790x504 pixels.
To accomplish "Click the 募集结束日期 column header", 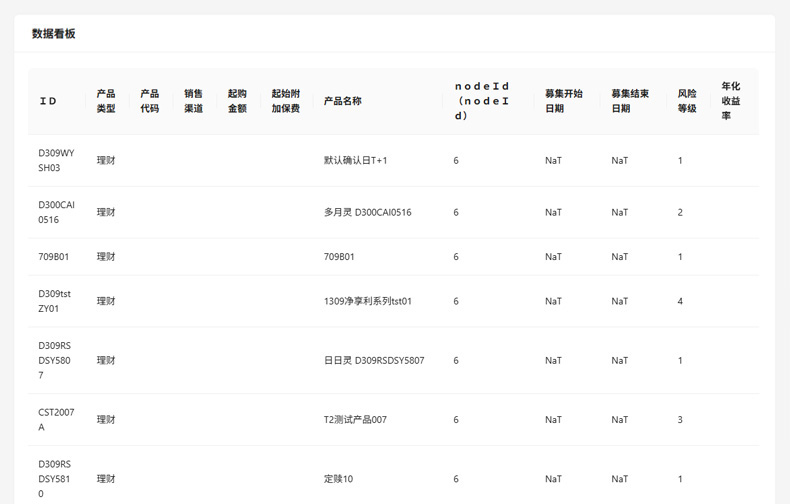I will 630,101.
